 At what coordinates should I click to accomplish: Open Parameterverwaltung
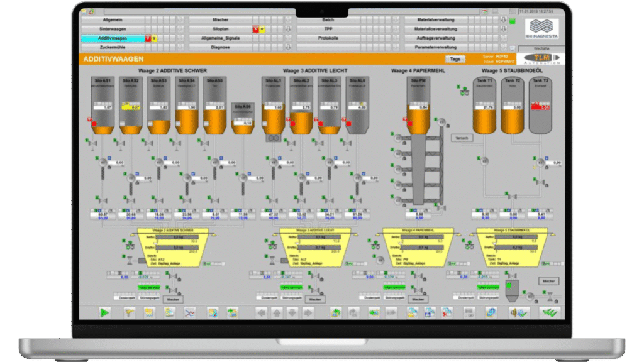pos(435,47)
